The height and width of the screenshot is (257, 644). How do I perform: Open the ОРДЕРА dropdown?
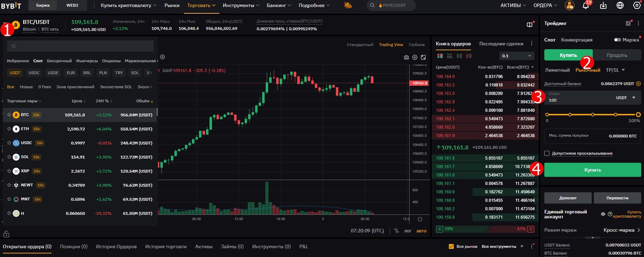click(x=545, y=5)
